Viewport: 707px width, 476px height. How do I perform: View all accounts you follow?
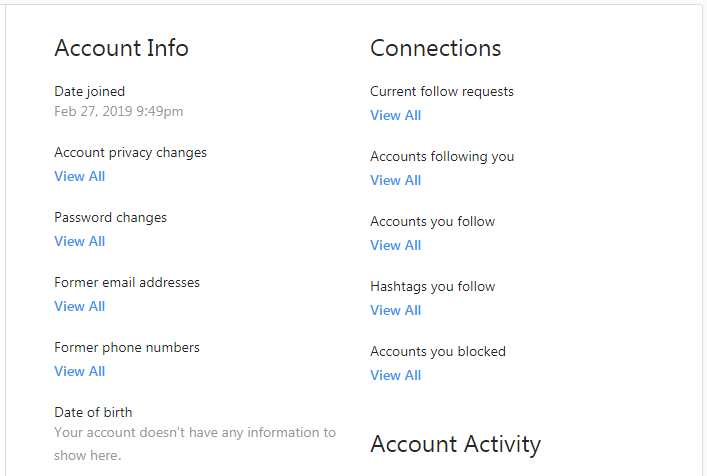tap(395, 245)
